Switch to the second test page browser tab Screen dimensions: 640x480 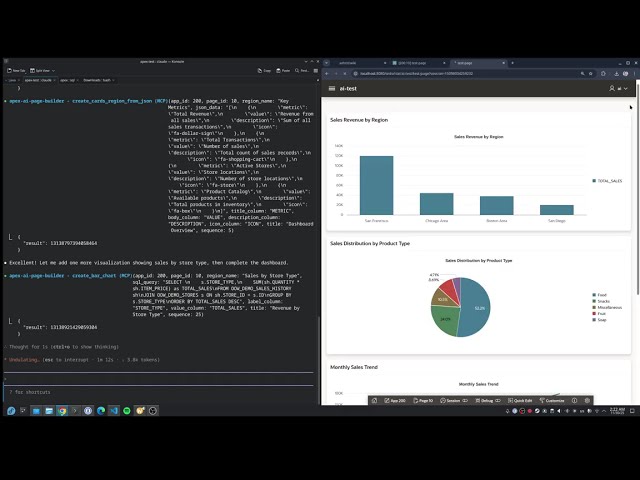418,63
